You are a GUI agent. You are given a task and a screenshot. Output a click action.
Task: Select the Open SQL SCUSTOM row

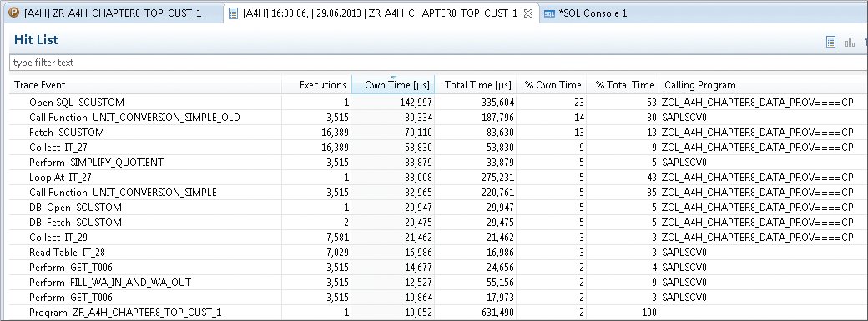434,103
